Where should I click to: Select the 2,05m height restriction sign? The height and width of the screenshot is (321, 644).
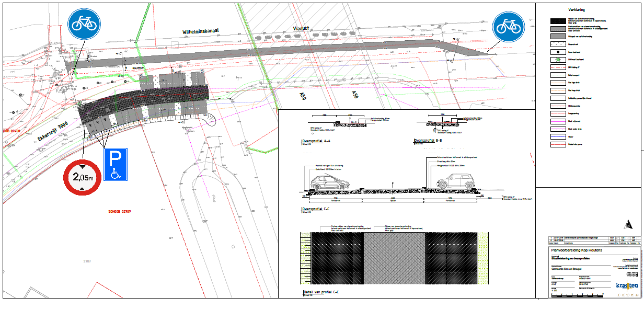80,177
